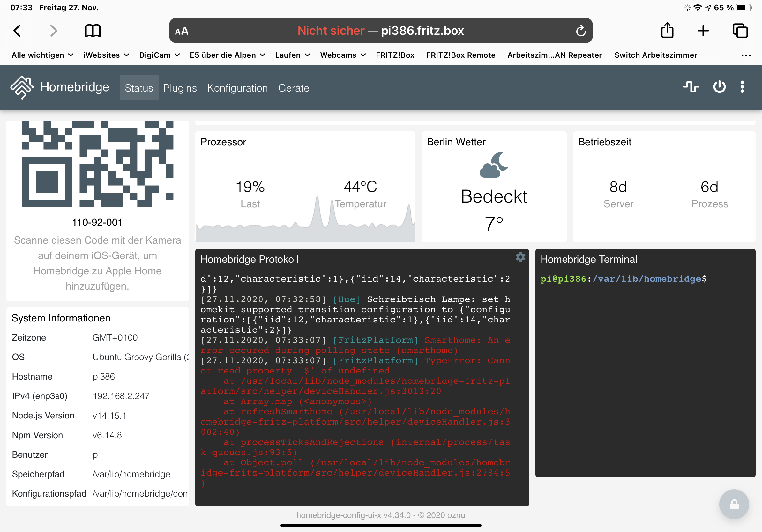The height and width of the screenshot is (532, 762).
Task: Open the Konfiguration tab
Action: point(237,88)
